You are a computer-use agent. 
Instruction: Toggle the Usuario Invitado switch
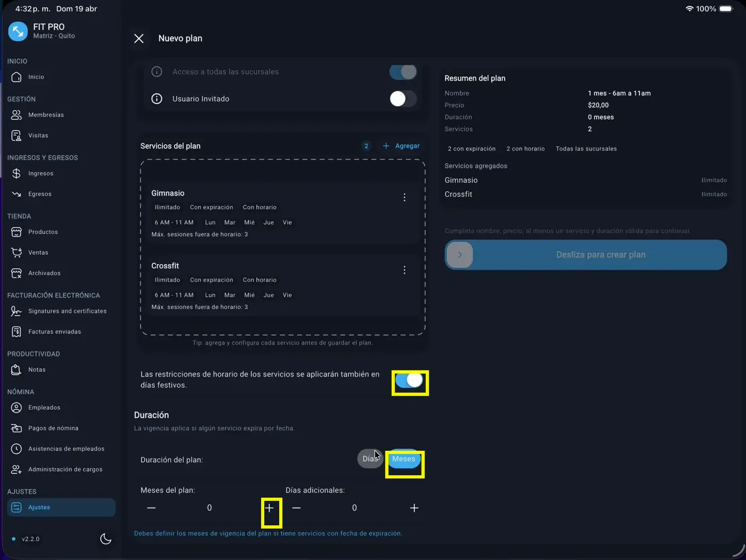pos(403,99)
